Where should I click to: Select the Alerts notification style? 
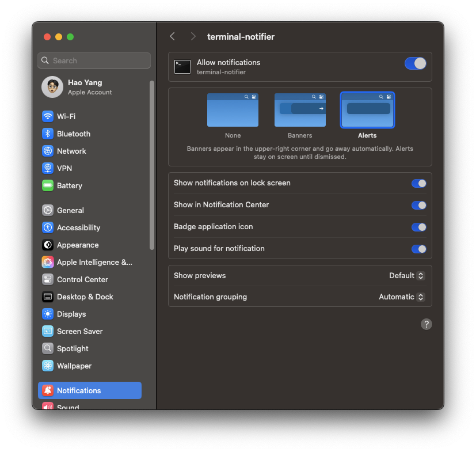pos(367,109)
